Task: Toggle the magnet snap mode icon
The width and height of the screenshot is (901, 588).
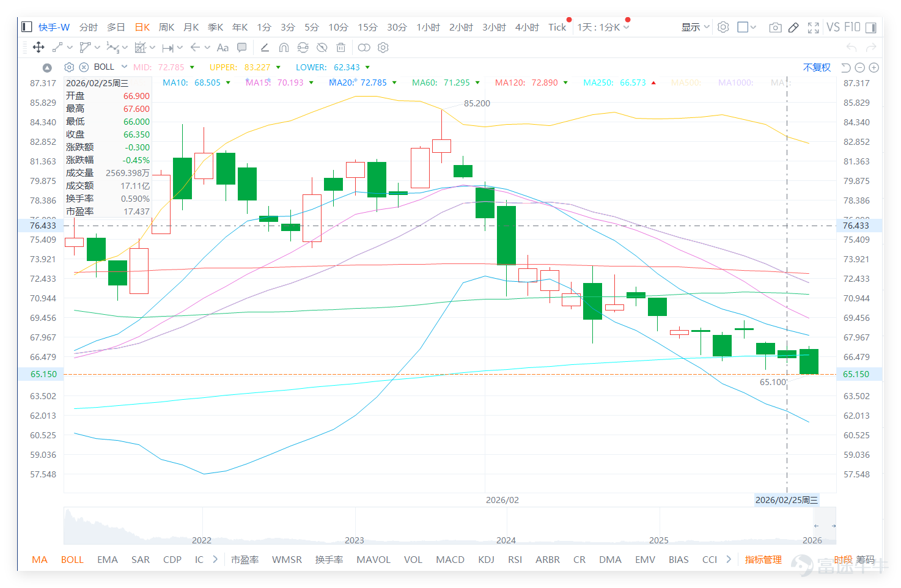Action: [x=284, y=47]
